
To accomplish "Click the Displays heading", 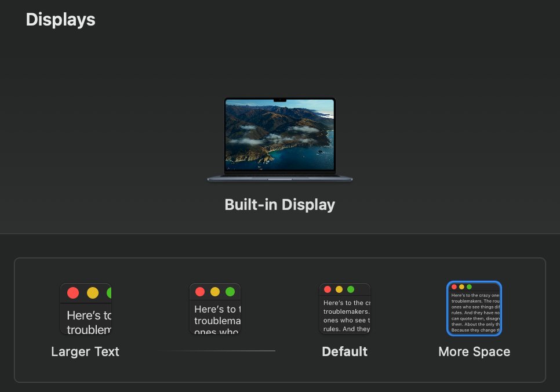I will (61, 20).
